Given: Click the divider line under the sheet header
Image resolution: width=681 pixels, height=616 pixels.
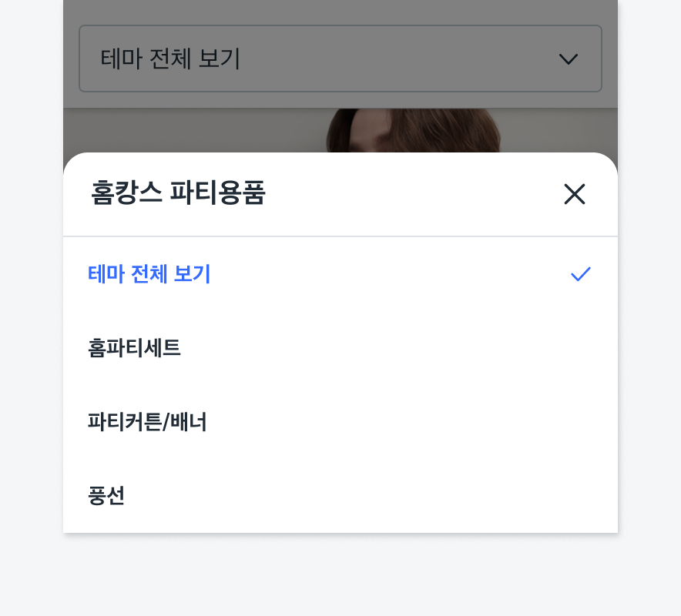Looking at the screenshot, I should pyautogui.click(x=340, y=236).
